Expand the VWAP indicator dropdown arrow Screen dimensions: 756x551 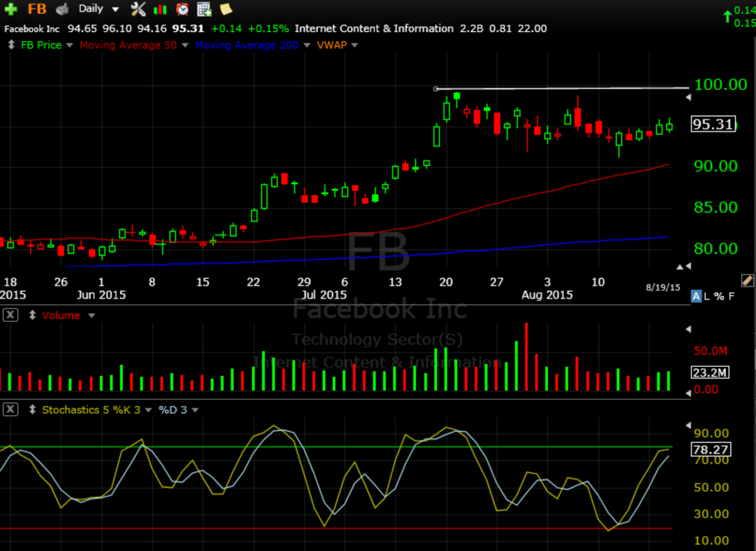pos(355,45)
